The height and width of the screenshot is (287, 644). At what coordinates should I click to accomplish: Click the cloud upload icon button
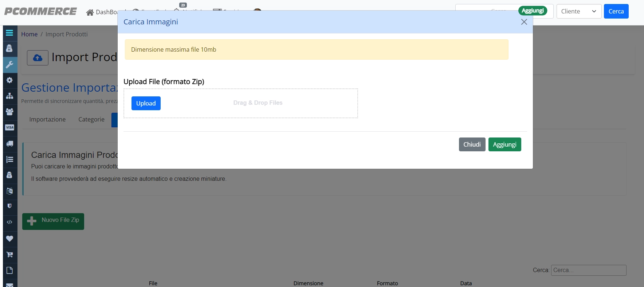pyautogui.click(x=38, y=58)
